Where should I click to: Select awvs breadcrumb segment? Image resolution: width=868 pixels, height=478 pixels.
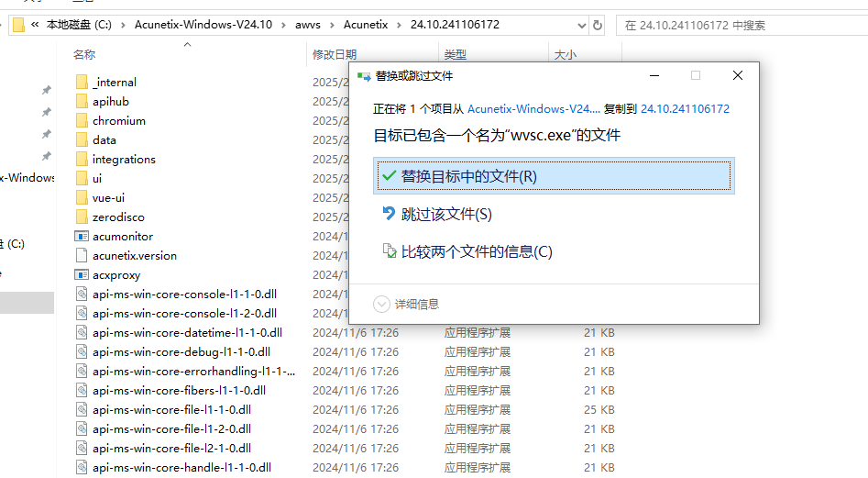tap(308, 25)
